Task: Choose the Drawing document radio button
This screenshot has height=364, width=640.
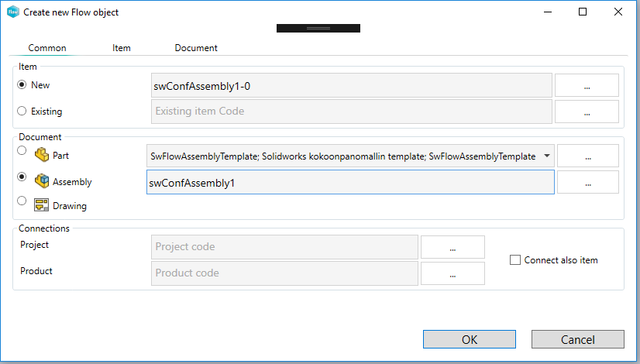Action: pyautogui.click(x=22, y=201)
